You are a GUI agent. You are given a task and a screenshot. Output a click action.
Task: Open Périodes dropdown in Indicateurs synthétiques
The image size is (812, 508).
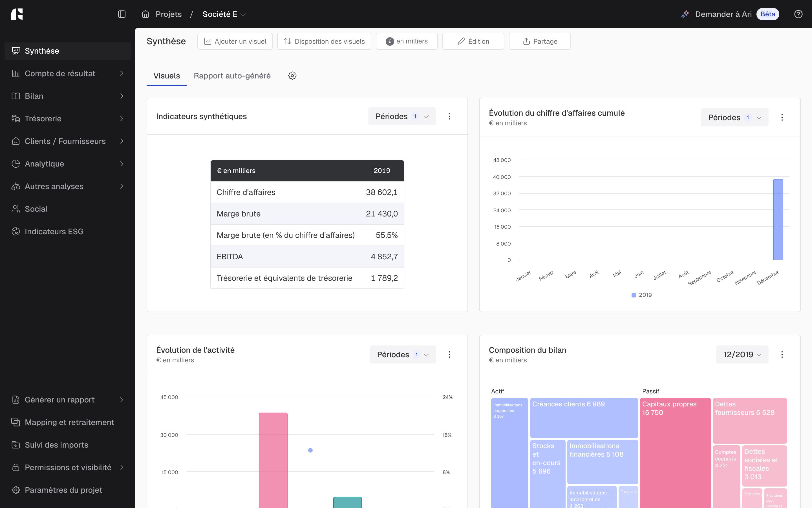point(402,116)
